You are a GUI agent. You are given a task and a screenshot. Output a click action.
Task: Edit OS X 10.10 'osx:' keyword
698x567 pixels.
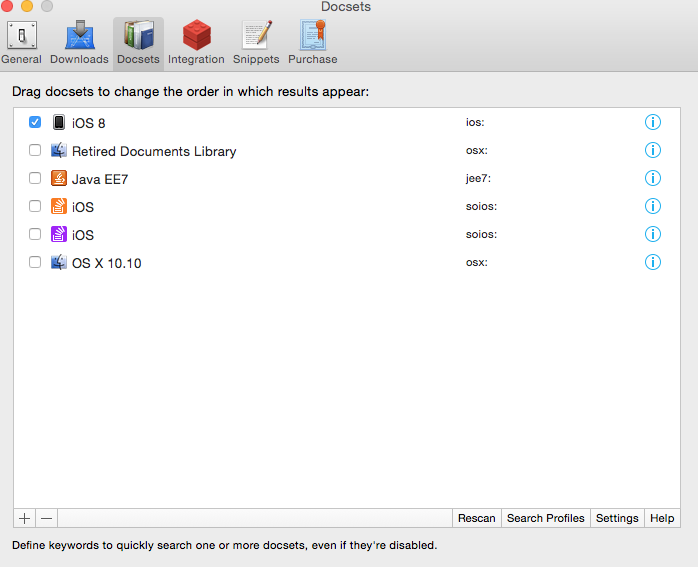(477, 263)
